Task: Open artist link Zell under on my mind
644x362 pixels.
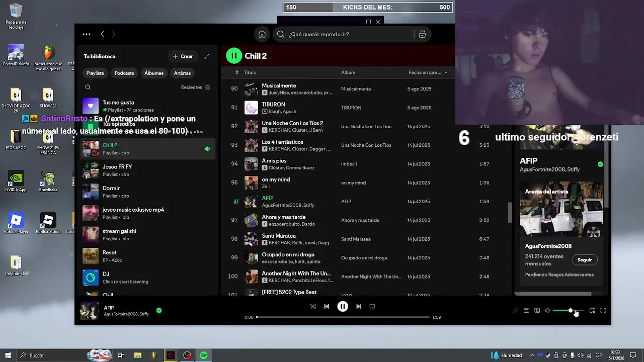Action: pyautogui.click(x=266, y=187)
